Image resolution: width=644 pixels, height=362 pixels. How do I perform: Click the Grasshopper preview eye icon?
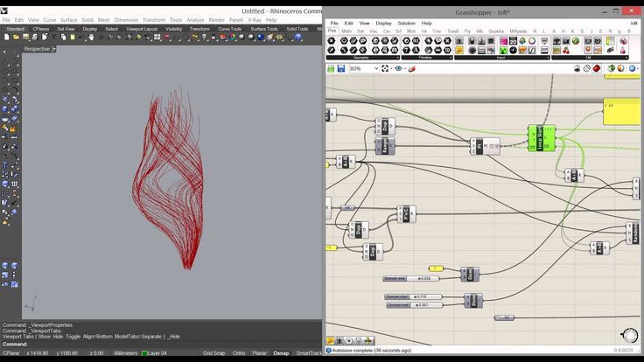(x=399, y=68)
